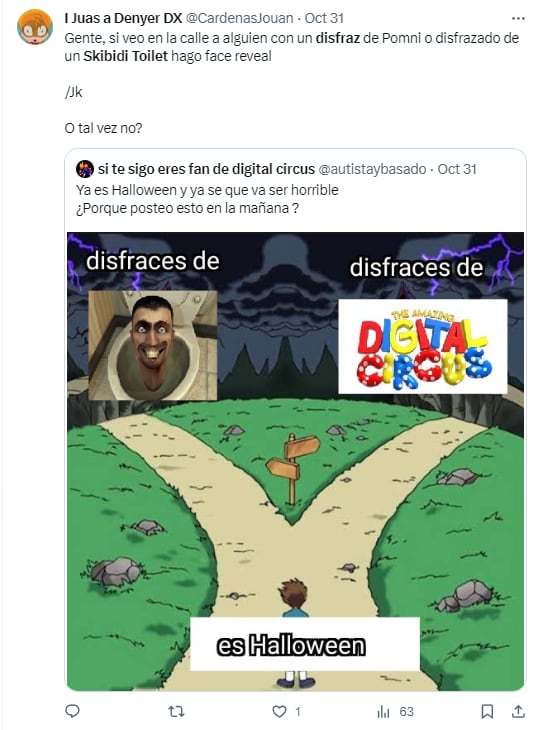Click the Skibidi Toilet picture in meme

[153, 345]
